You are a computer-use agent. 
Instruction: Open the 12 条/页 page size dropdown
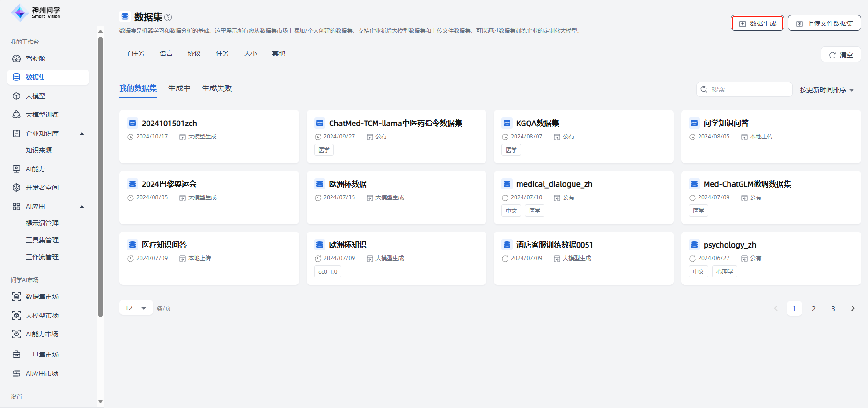[x=136, y=308]
